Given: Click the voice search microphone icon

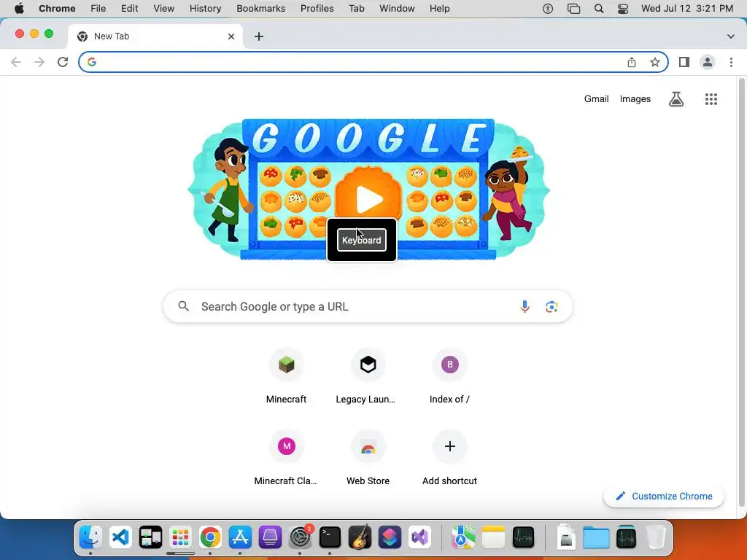Looking at the screenshot, I should pos(525,307).
